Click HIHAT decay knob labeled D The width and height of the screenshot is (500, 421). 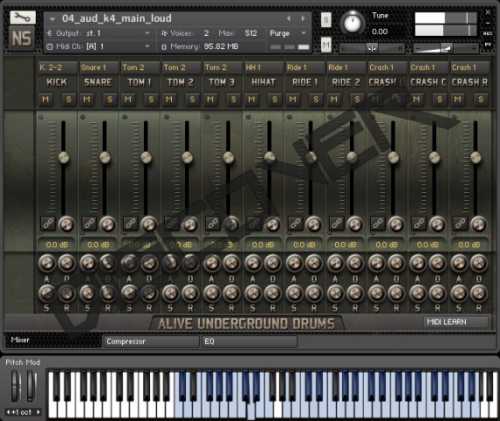tap(272, 263)
